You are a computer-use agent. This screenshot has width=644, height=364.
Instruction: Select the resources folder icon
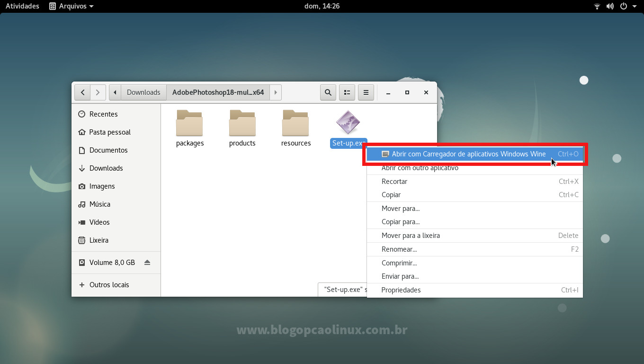[295, 123]
